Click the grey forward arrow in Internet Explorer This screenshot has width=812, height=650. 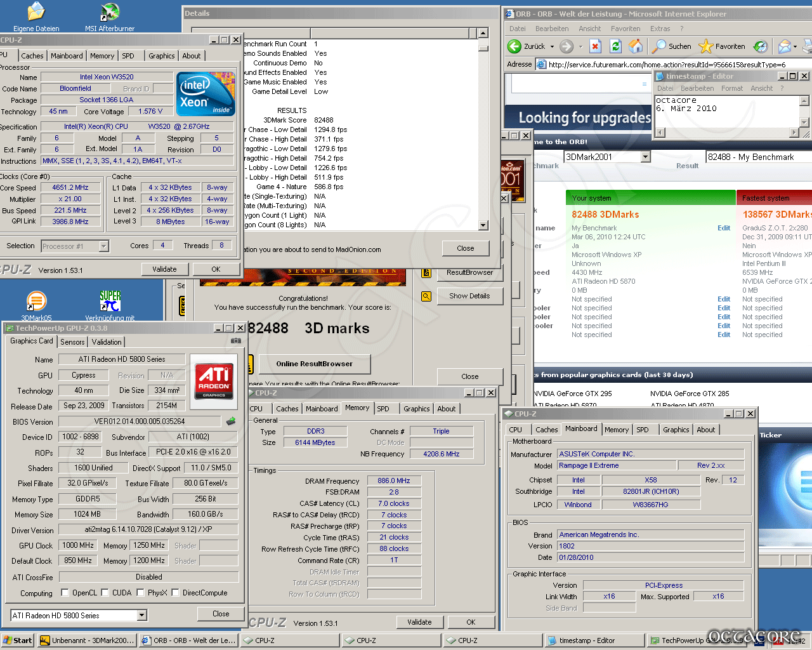[x=566, y=46]
